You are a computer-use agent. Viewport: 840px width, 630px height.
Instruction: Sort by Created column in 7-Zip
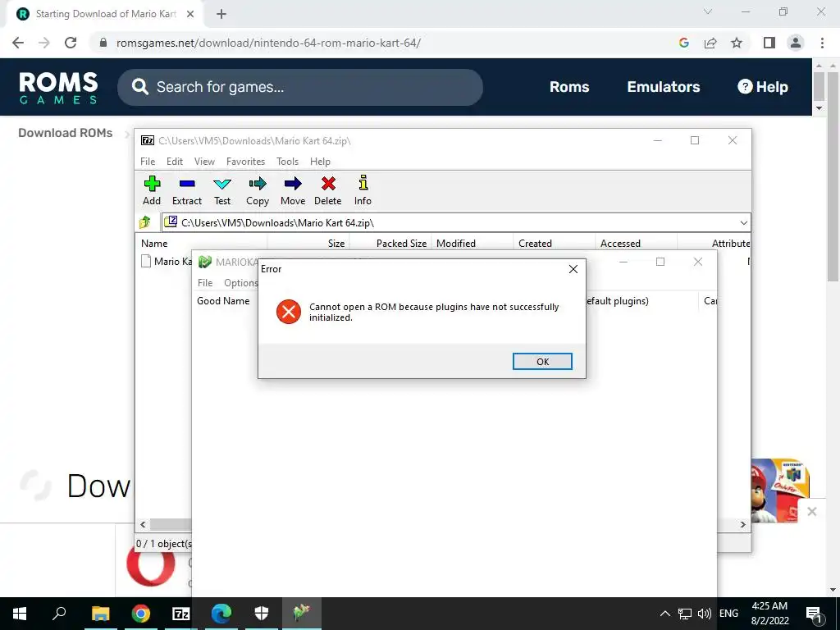pos(555,243)
